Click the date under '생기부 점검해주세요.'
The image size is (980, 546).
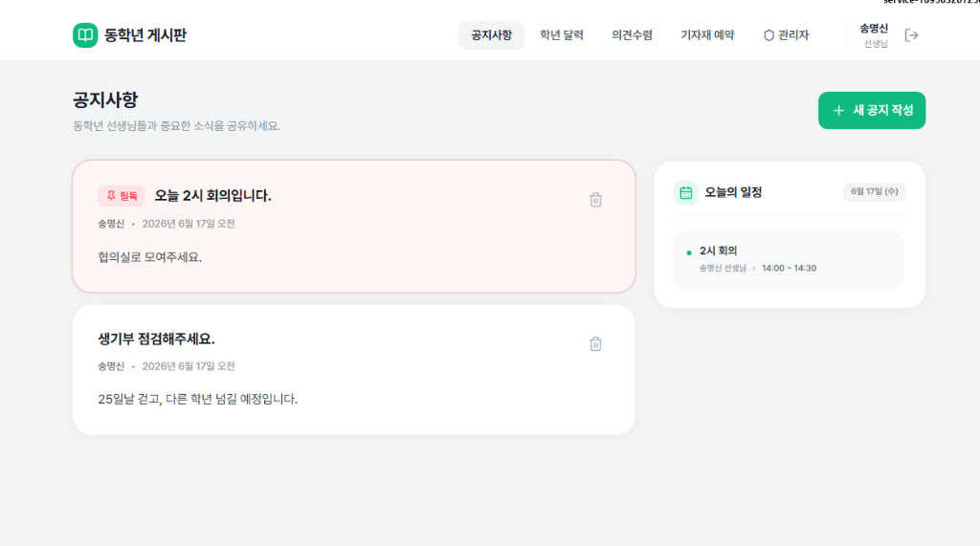point(189,366)
